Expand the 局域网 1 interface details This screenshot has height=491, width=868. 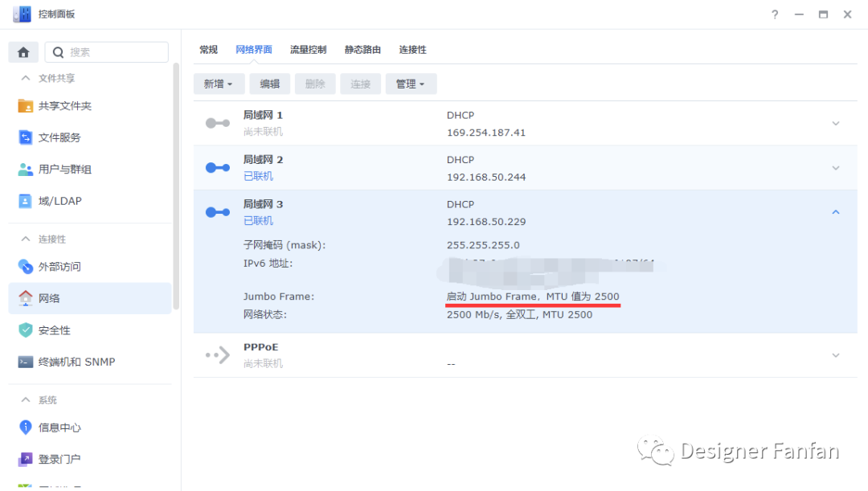coord(835,123)
